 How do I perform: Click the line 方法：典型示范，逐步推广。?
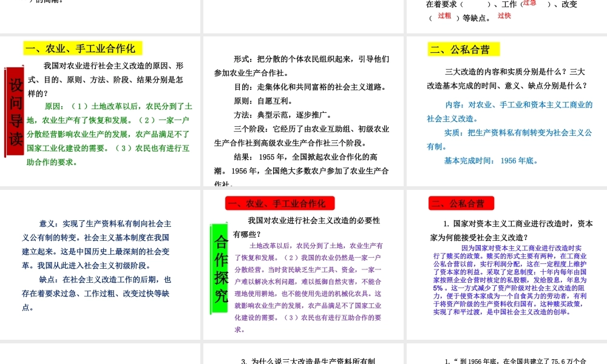pos(283,115)
